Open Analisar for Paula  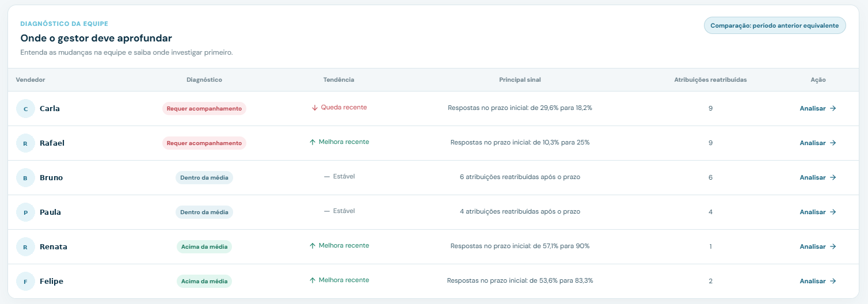818,212
